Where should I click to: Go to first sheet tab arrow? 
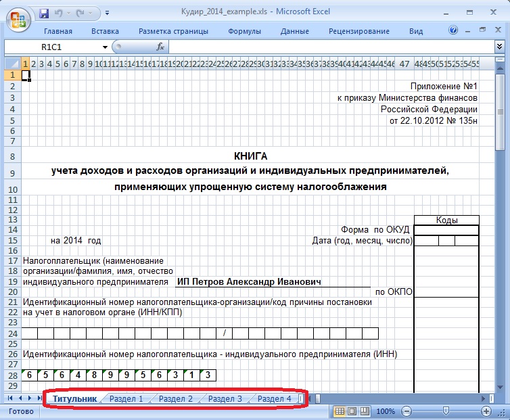click(9, 398)
